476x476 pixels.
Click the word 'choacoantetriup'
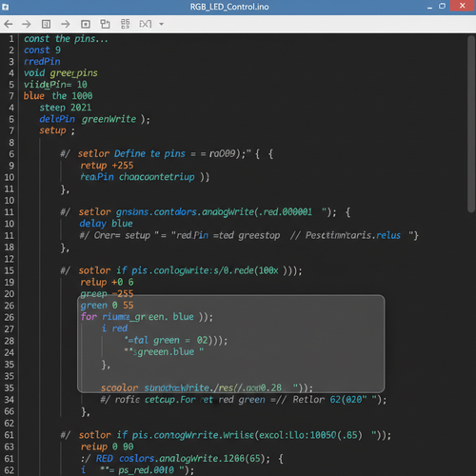point(157,177)
